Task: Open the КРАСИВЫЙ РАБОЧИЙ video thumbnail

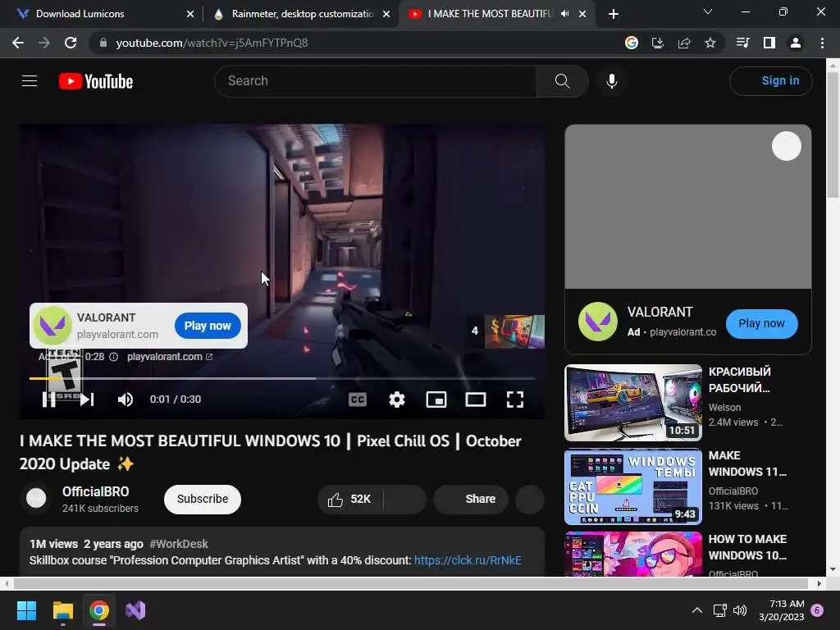Action: [x=633, y=403]
